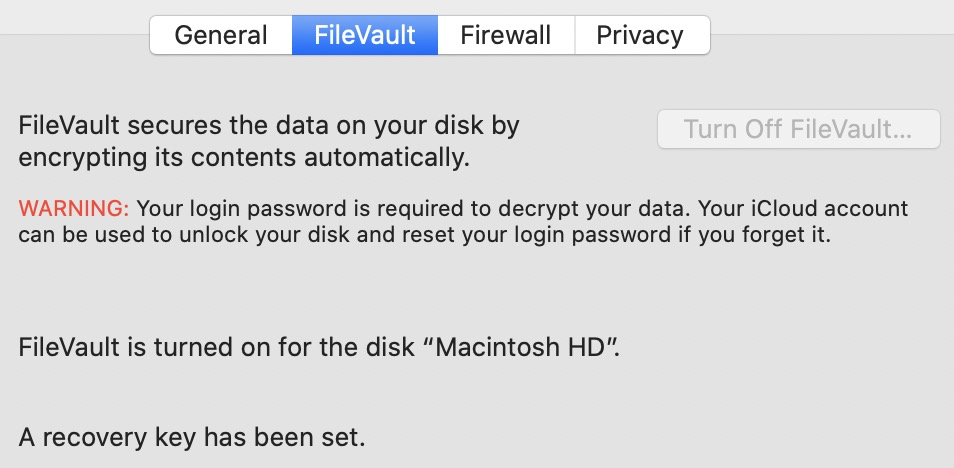The width and height of the screenshot is (954, 468).
Task: Click the "FileVault is turned on" status text
Action: pyautogui.click(x=200, y=348)
